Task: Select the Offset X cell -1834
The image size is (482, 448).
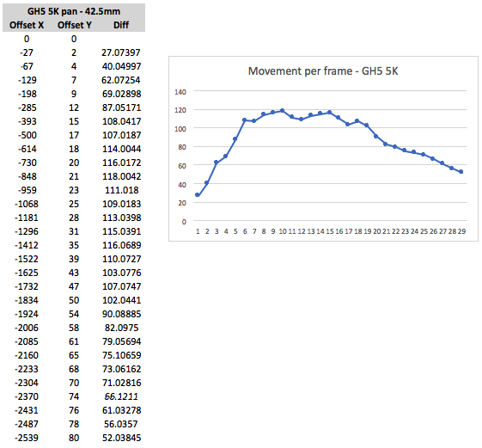Action: (27, 300)
